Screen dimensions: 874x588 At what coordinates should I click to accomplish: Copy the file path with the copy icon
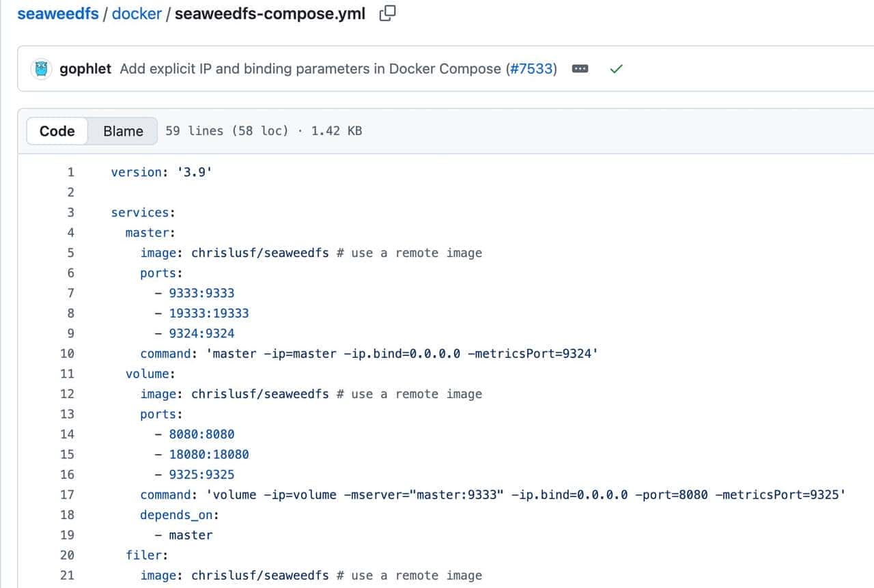(x=388, y=14)
